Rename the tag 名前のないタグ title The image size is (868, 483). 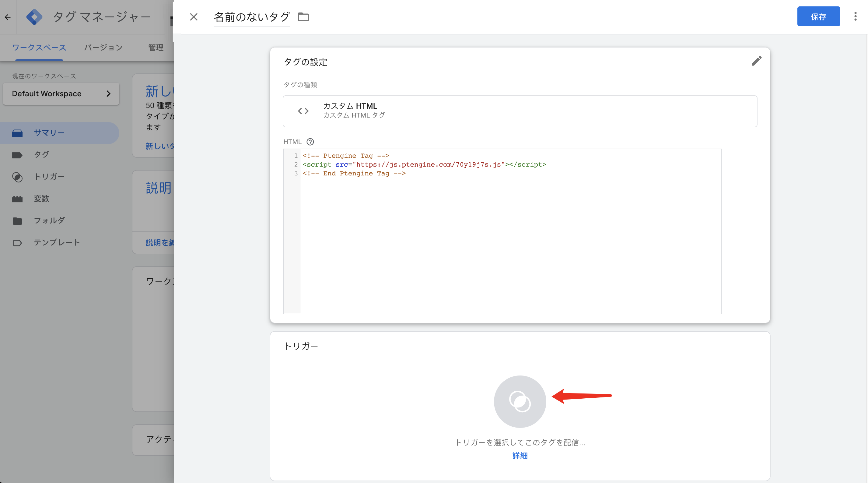[252, 17]
